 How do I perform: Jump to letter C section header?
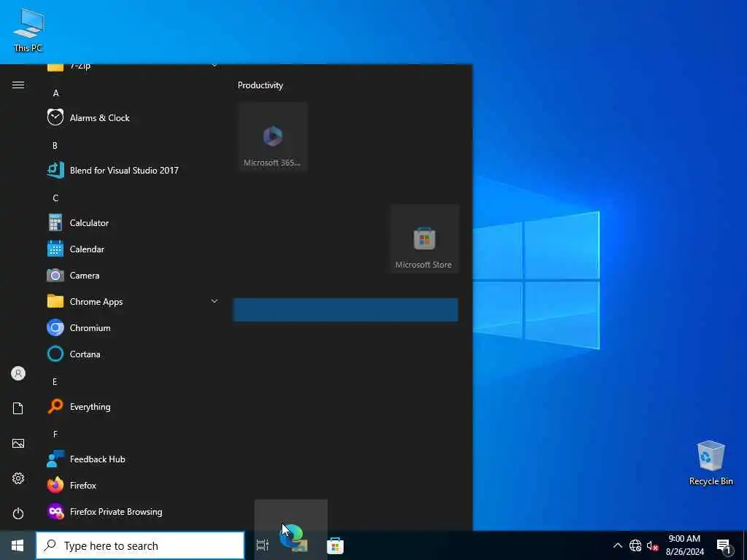tap(55, 198)
